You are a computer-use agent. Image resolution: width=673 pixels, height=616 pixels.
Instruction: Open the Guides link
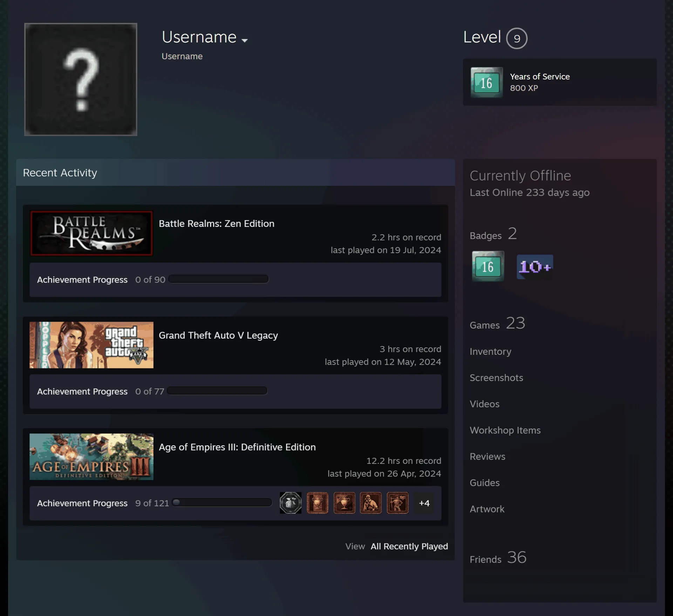tap(485, 483)
